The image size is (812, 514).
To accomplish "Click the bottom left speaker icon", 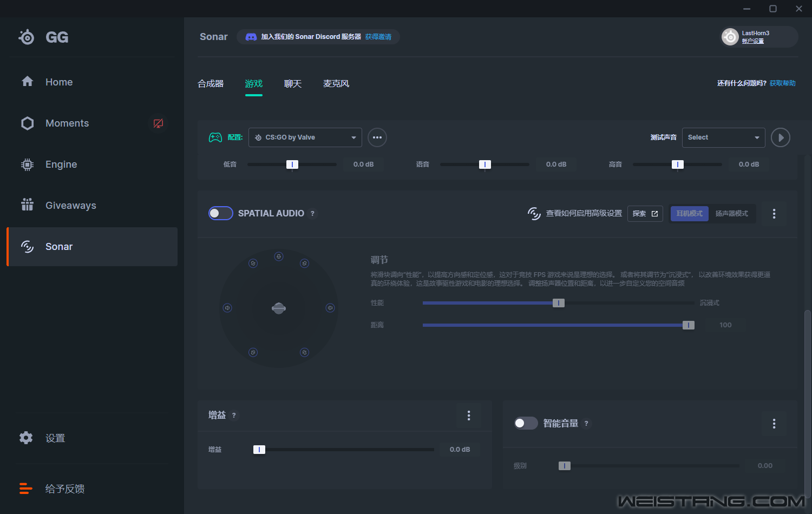I will point(253,352).
